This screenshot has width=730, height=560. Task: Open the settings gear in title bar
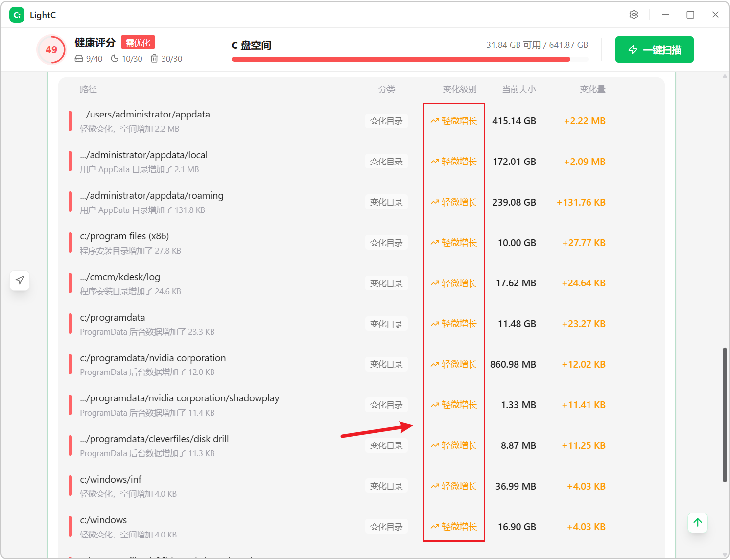634,15
